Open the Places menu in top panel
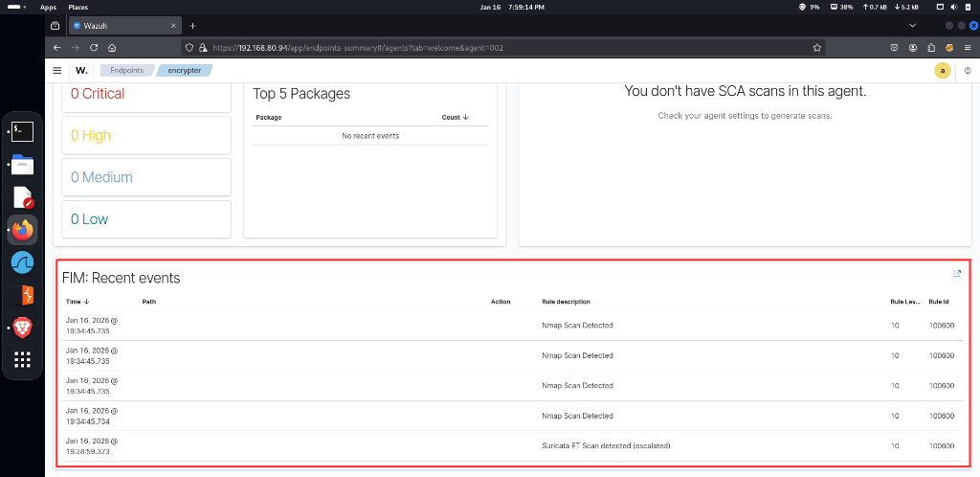This screenshot has width=980, height=477. [x=78, y=7]
